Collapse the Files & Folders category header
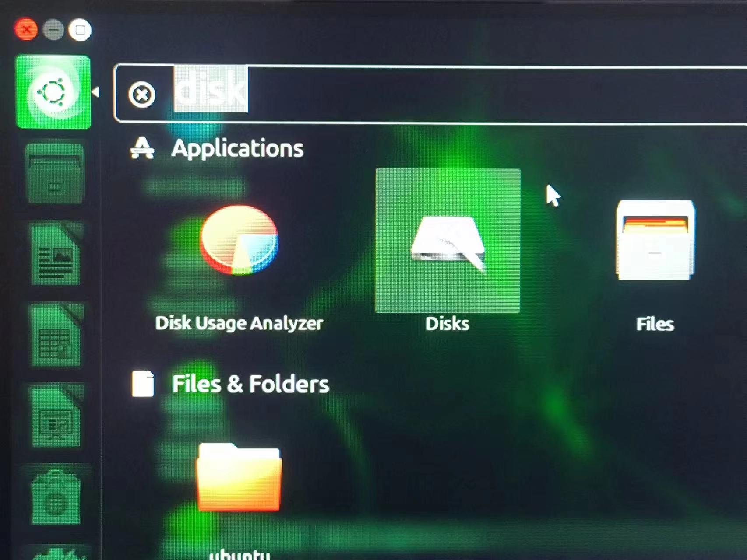Screen dimensions: 747x560 point(230,384)
